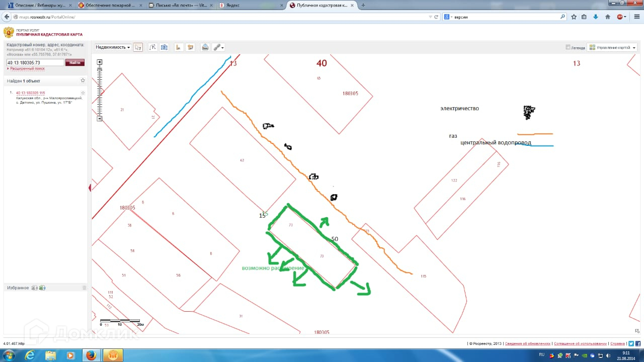Open the browser downloads panel
The image size is (644, 362).
[x=596, y=17]
